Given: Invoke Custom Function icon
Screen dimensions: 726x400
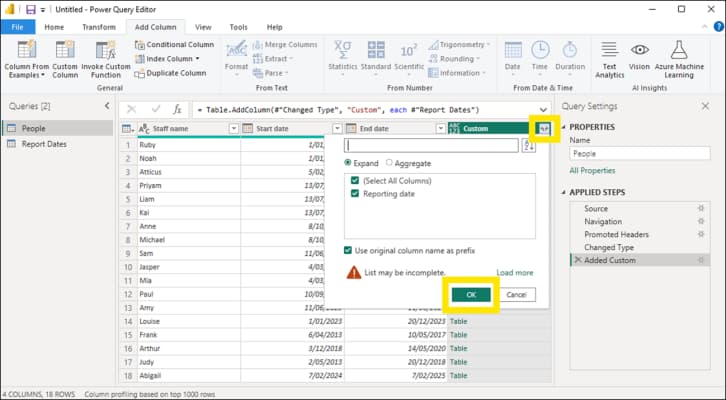Looking at the screenshot, I should pyautogui.click(x=106, y=50).
